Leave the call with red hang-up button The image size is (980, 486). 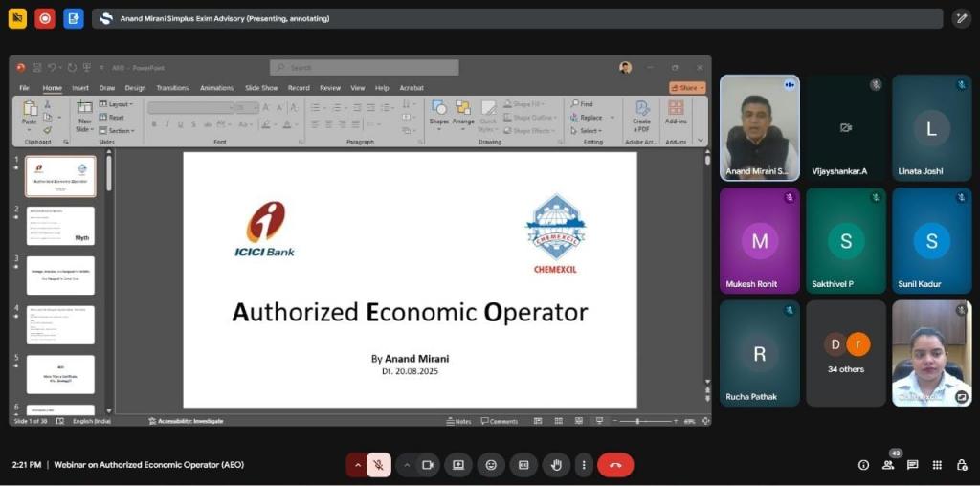[x=615, y=465]
